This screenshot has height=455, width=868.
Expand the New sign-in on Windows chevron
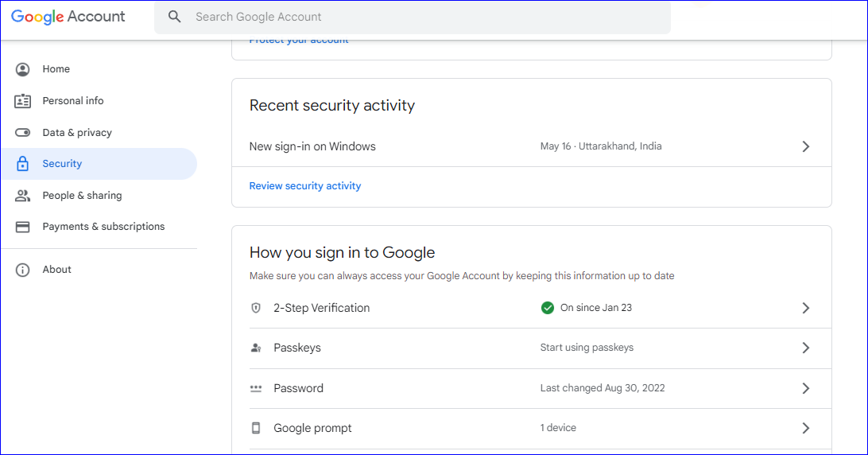[806, 146]
